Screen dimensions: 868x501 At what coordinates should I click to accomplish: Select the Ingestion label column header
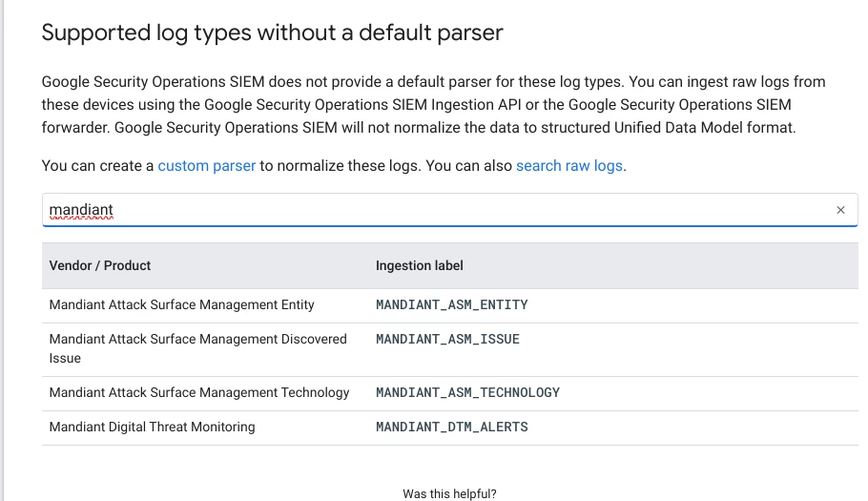(419, 265)
